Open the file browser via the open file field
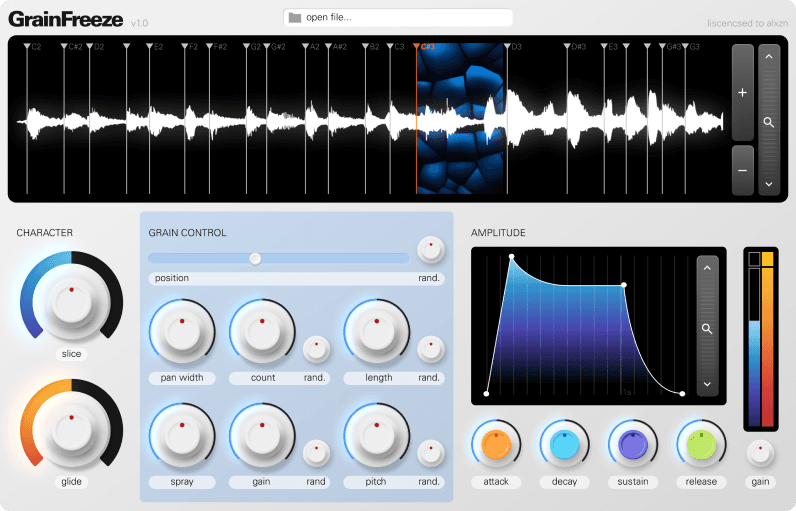This screenshot has width=796, height=511. [x=398, y=17]
